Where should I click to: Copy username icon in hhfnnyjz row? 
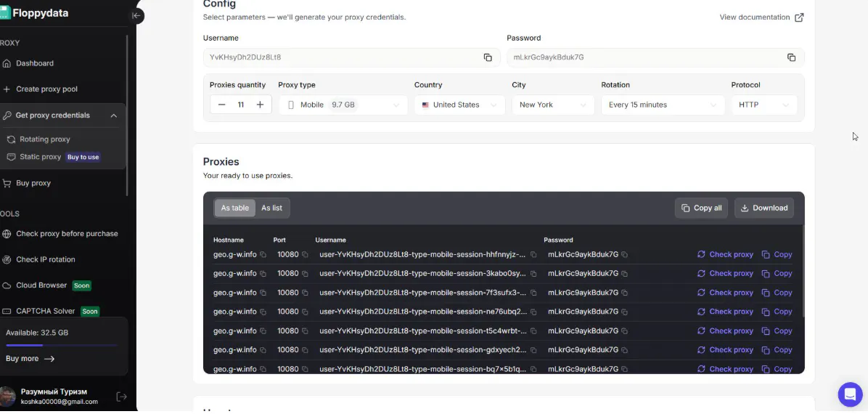pos(533,254)
